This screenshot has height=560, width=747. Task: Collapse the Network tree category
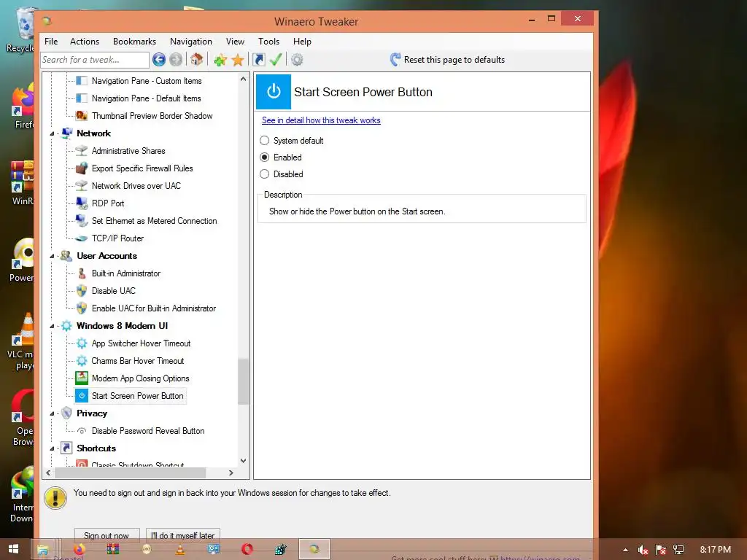pyautogui.click(x=52, y=134)
